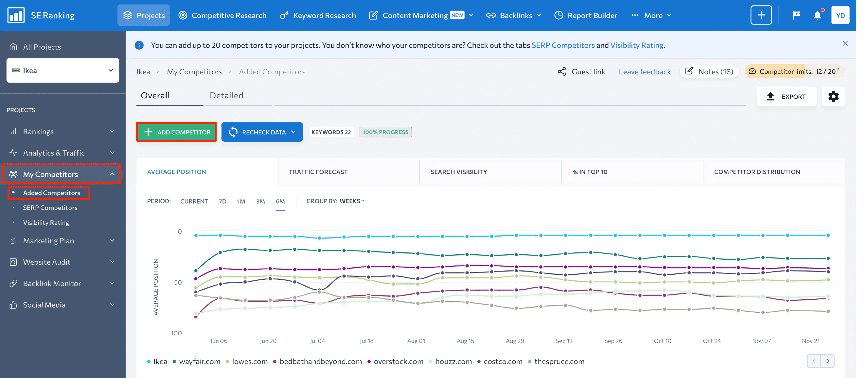This screenshot has width=868, height=378.
Task: Click My Competitors breadcrumb
Action: (194, 72)
